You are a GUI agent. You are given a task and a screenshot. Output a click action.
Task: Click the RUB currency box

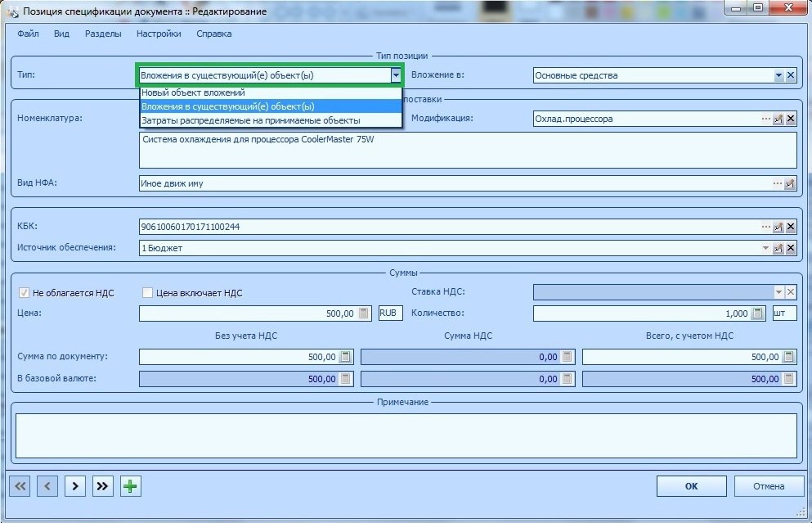pyautogui.click(x=391, y=313)
